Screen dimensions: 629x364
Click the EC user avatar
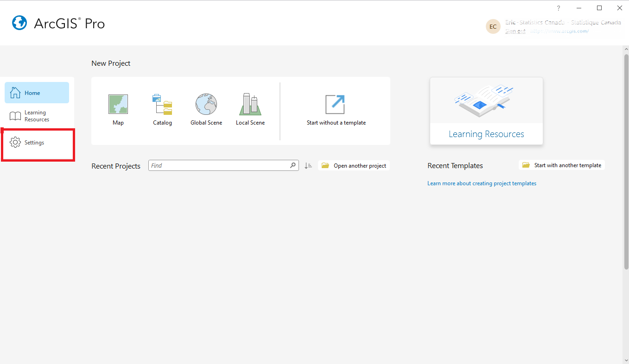pos(493,26)
